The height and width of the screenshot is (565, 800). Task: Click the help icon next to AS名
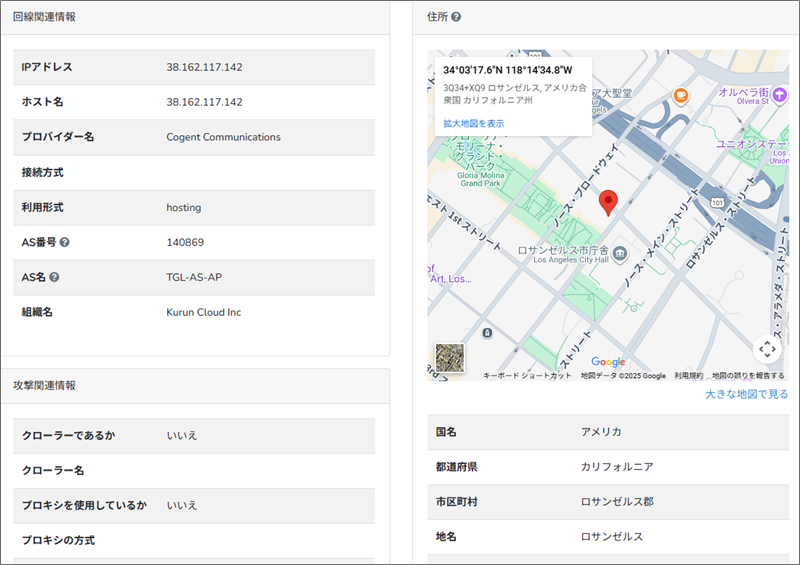[54, 277]
